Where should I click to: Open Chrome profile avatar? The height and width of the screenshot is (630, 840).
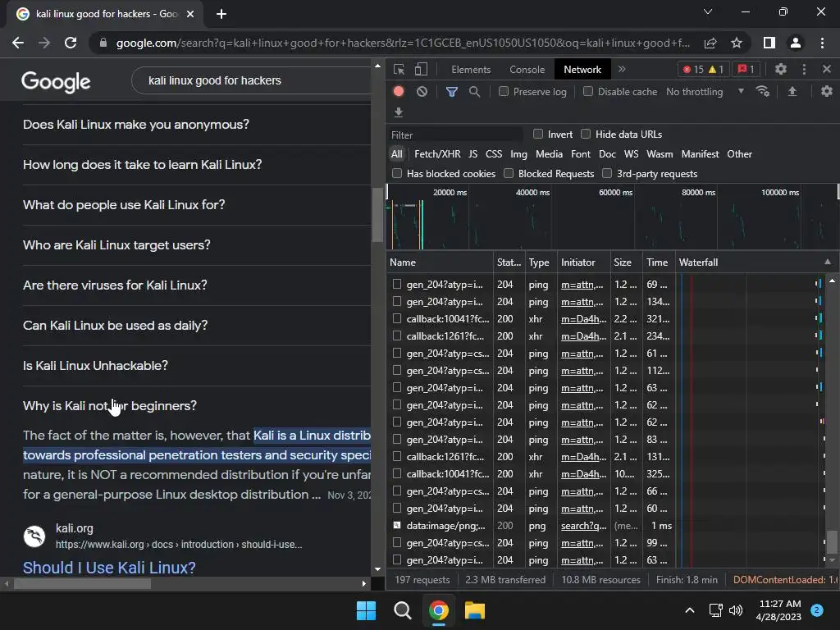[x=796, y=43]
